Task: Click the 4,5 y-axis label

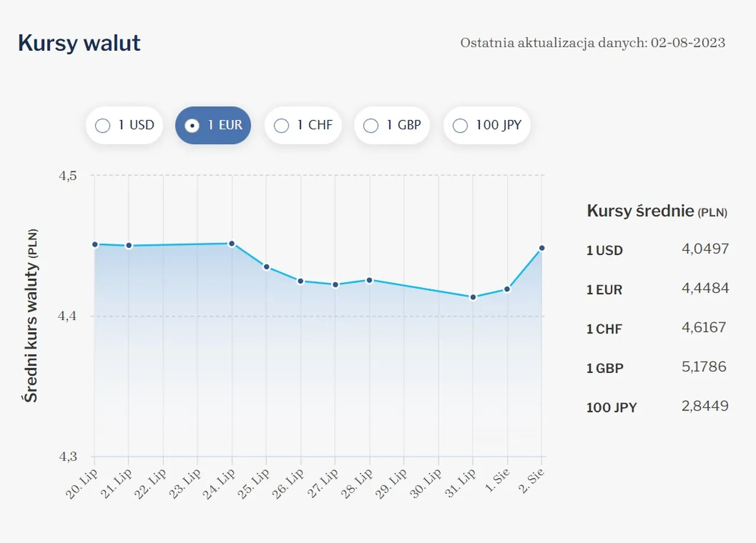Action: [68, 175]
